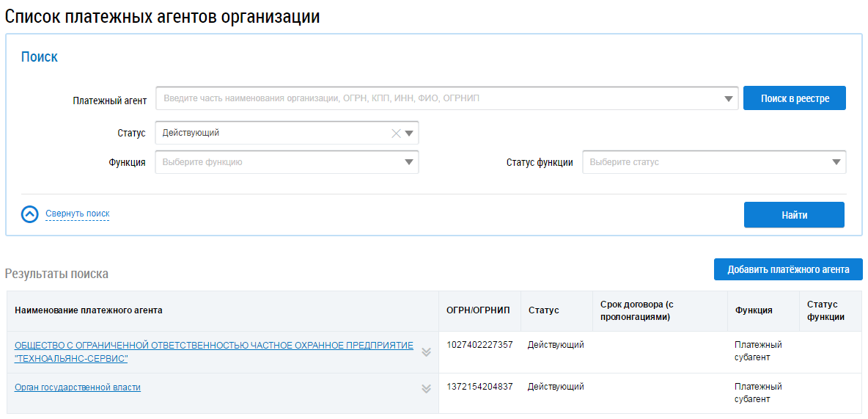The width and height of the screenshot is (868, 419).
Task: Click the Срок договора column header
Action: (x=636, y=310)
